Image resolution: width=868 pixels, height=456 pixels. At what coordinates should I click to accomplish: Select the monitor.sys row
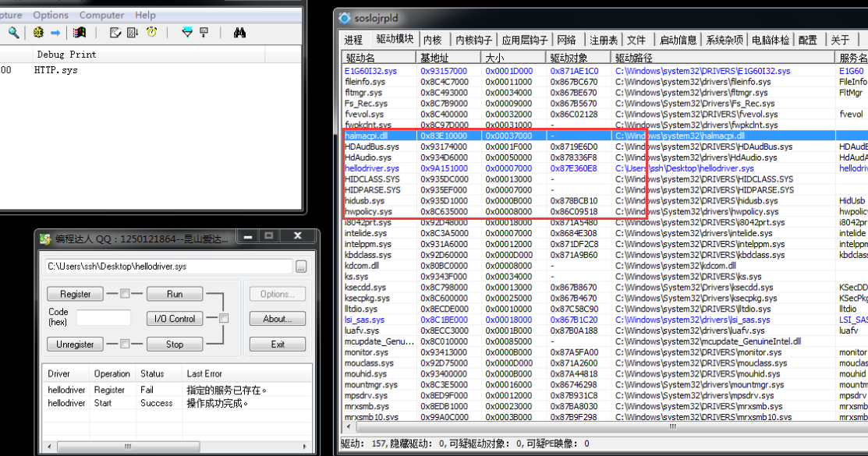coord(605,352)
